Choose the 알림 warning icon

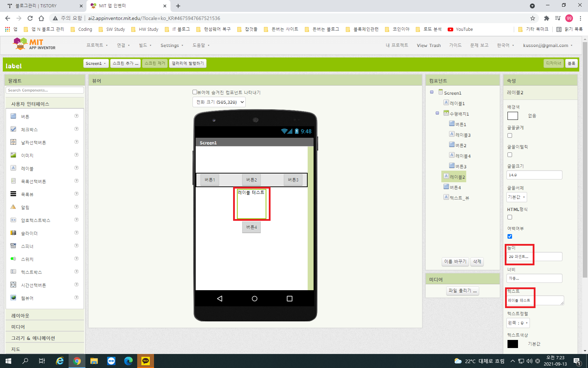point(13,207)
